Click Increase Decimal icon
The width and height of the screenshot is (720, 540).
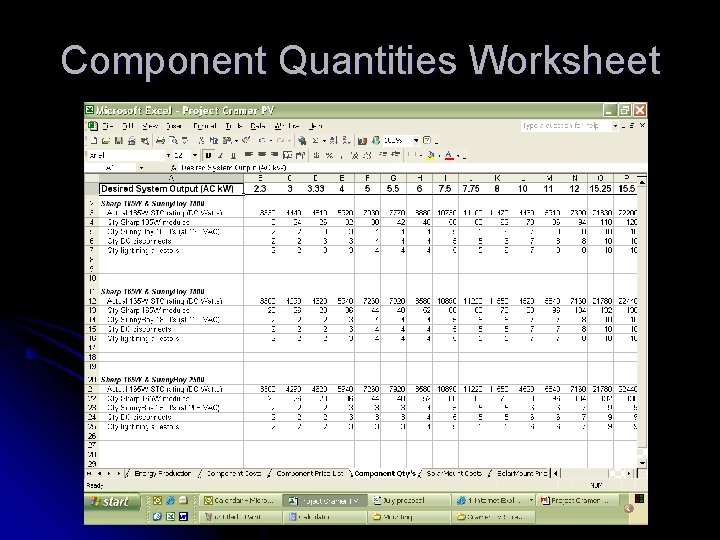[x=354, y=156]
